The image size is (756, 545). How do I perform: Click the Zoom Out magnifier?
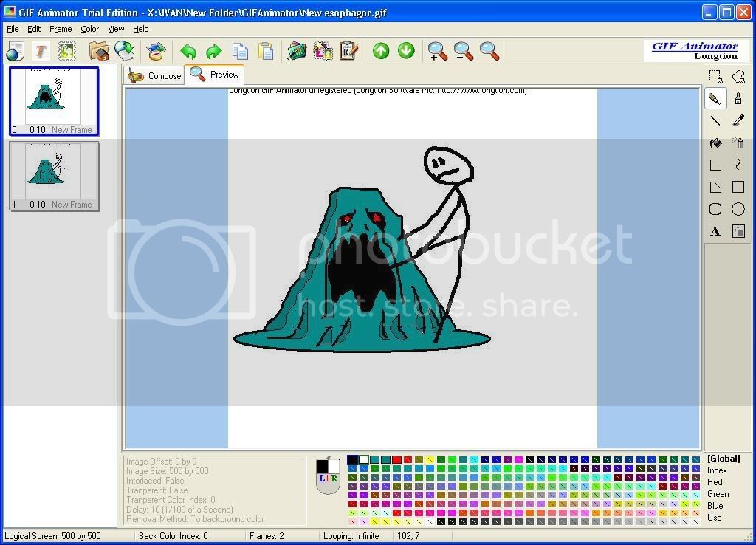click(464, 51)
